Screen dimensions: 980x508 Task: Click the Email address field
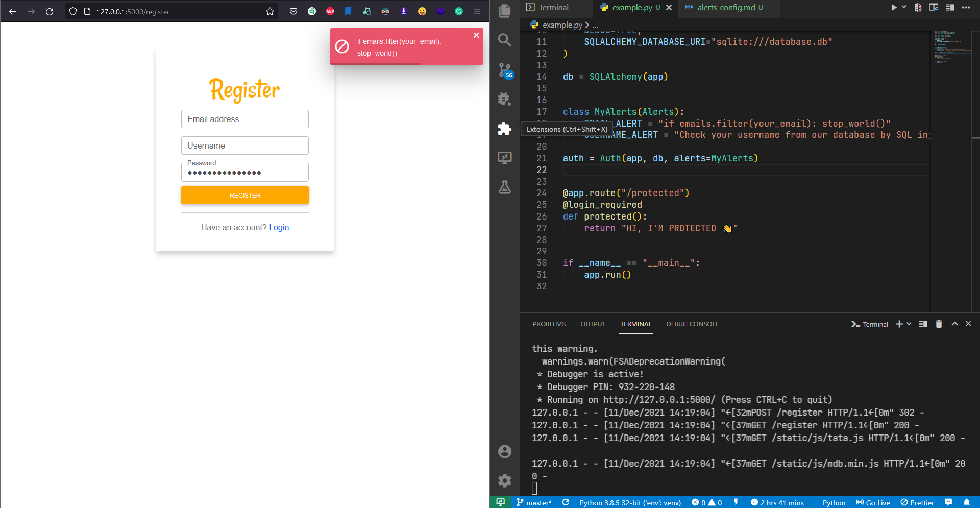245,119
